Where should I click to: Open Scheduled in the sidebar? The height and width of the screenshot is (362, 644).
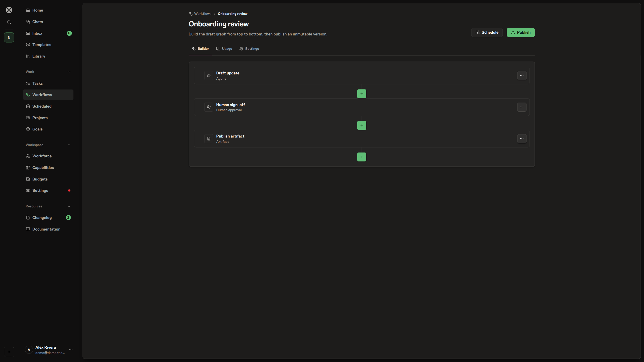48,106
